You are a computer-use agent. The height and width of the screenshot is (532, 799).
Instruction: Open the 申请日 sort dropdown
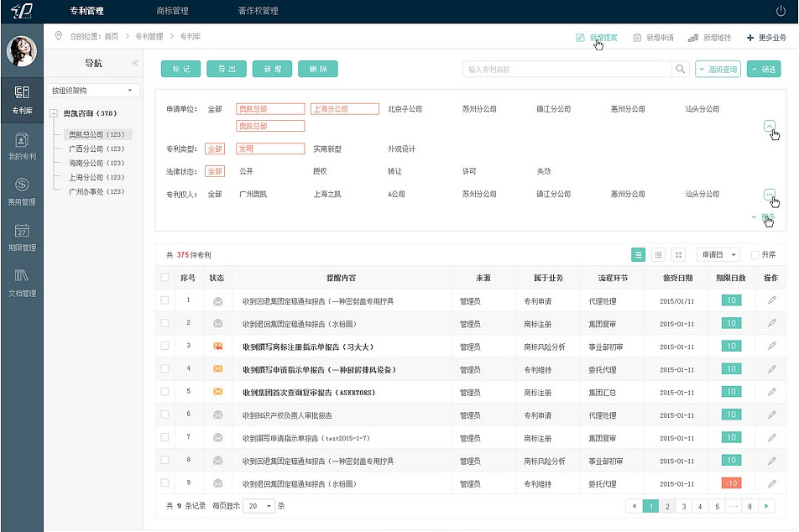(718, 254)
